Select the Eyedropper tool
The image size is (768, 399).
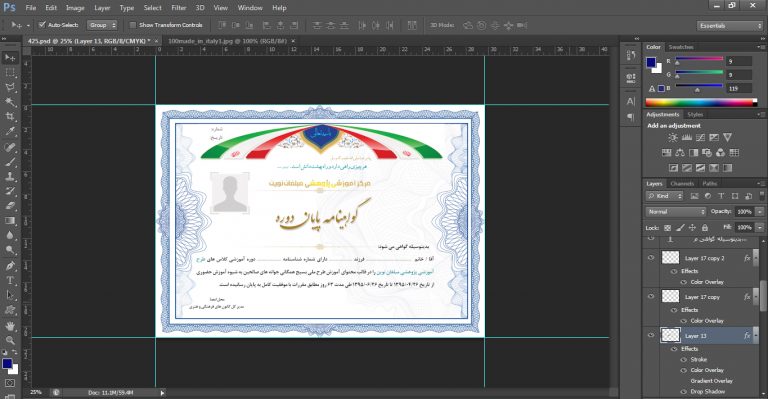pos(10,131)
